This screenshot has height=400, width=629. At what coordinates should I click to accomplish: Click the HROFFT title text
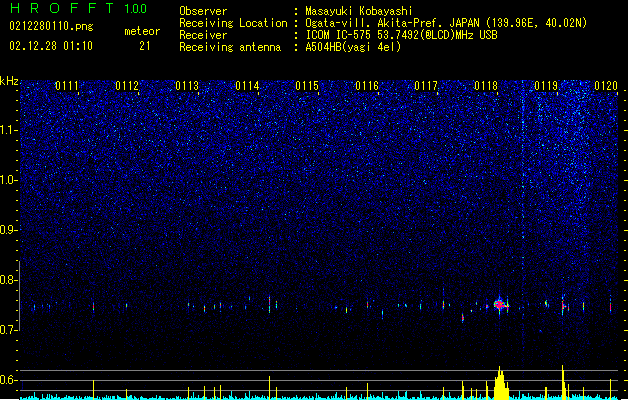[x=62, y=8]
